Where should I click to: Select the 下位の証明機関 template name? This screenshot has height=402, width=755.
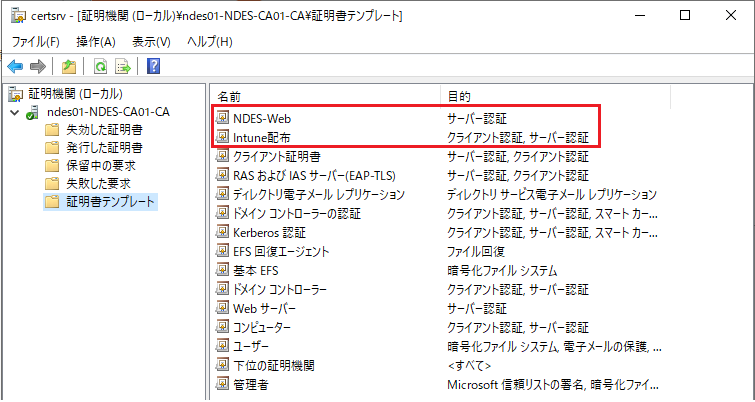tap(273, 366)
